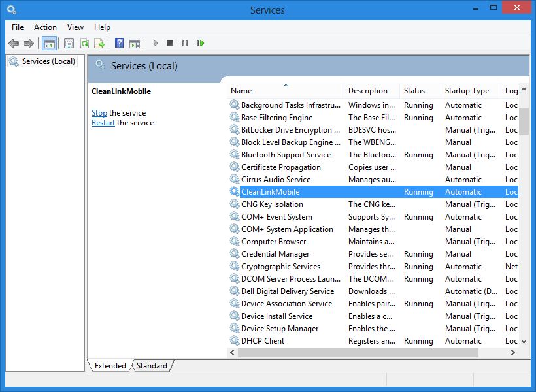The width and height of the screenshot is (536, 392).
Task: Click the Stop the service link
Action: (99, 113)
